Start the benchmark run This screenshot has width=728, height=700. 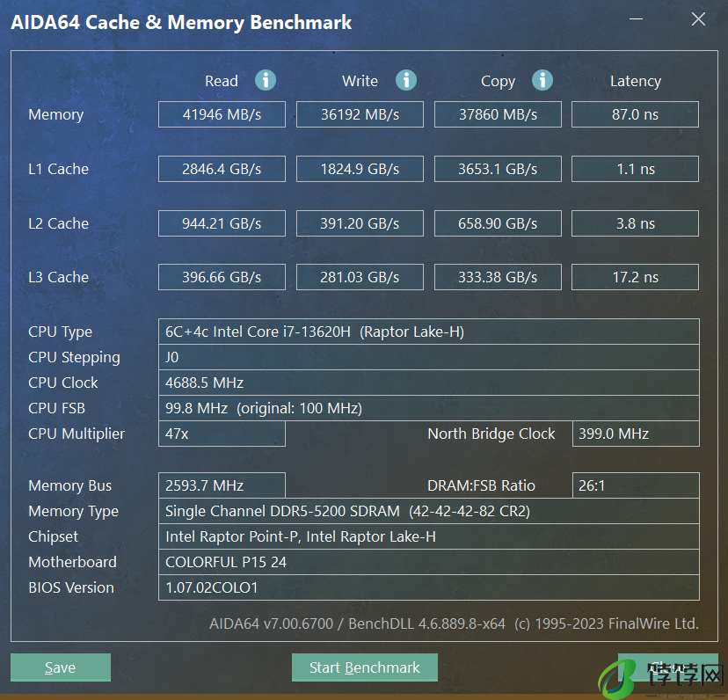[365, 667]
